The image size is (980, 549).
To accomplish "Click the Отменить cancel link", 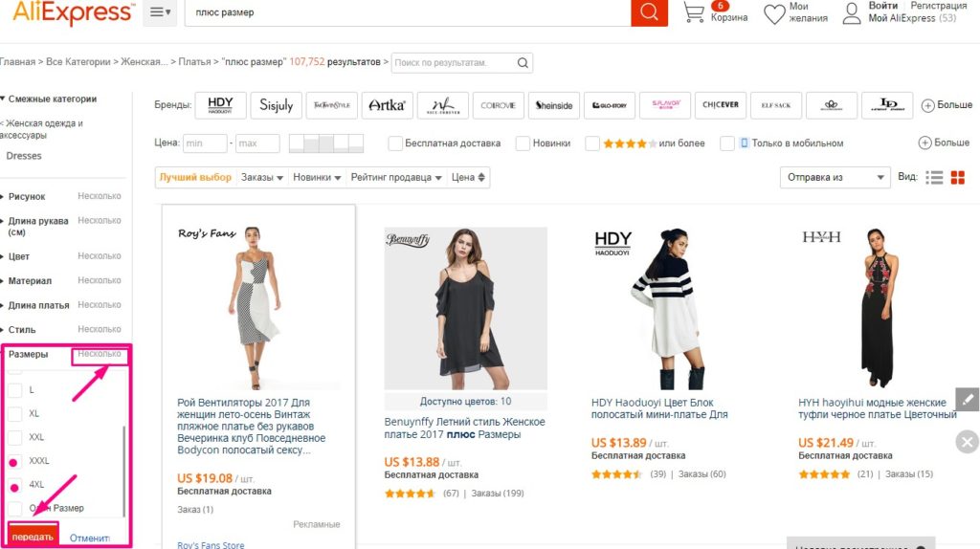I will click(89, 538).
